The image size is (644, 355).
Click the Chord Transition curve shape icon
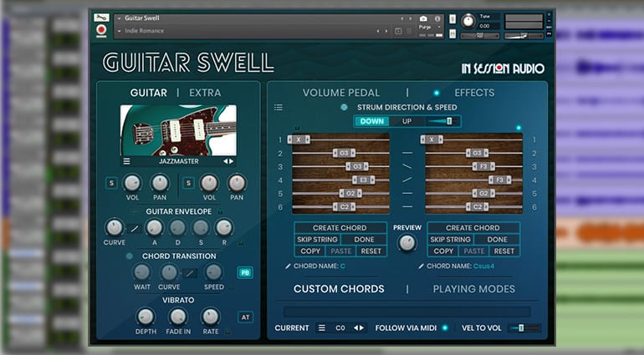[x=189, y=273]
